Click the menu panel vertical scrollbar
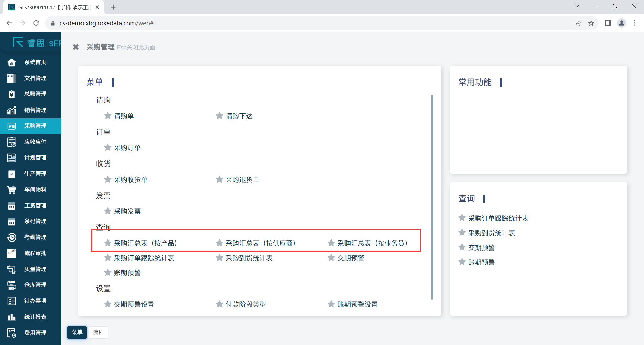Screen dimensions: 644x345 tap(432, 198)
